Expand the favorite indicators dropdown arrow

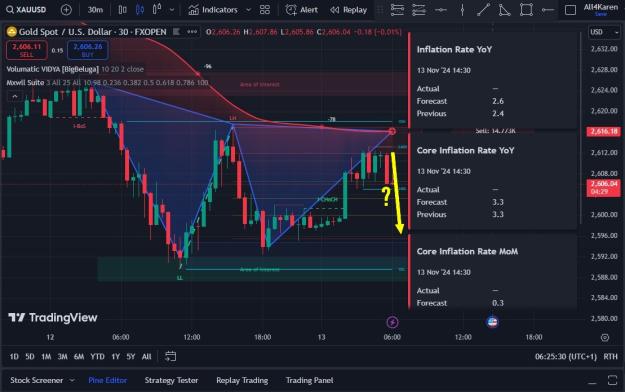[x=248, y=10]
